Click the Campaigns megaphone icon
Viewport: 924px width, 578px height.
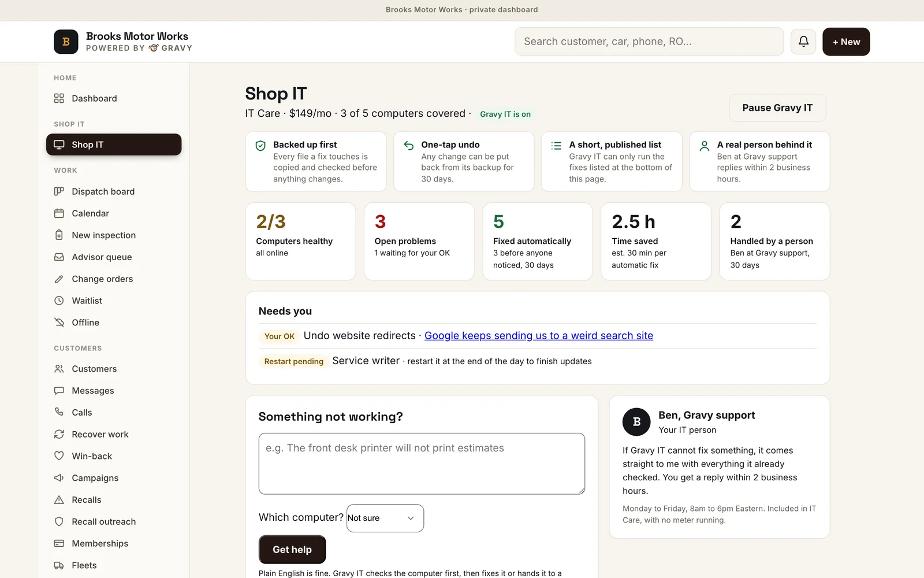[59, 478]
